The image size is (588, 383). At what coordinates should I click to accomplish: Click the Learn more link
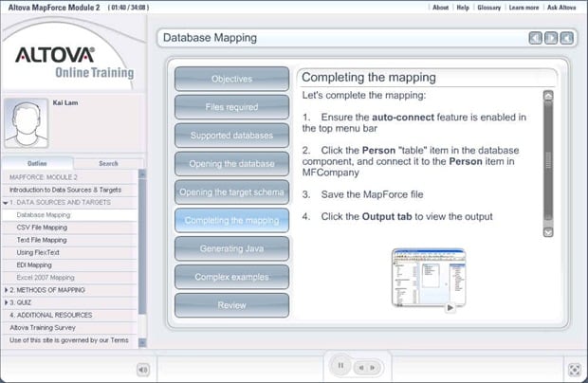click(x=524, y=8)
